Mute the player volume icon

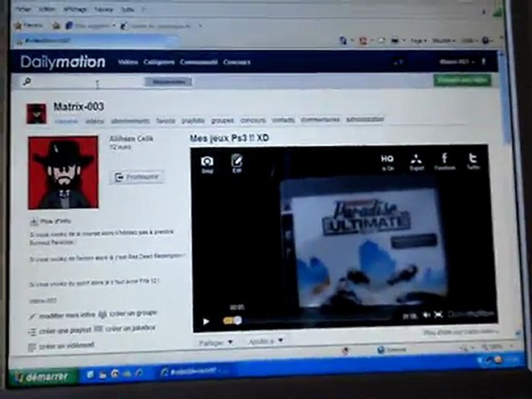(427, 315)
